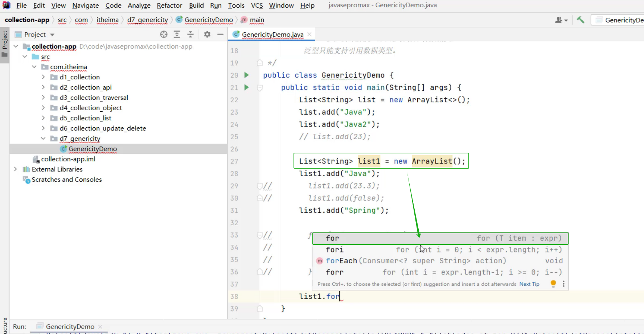The height and width of the screenshot is (334, 644).
Task: Toggle fold marker at line 39 closing brace
Action: pos(260,309)
